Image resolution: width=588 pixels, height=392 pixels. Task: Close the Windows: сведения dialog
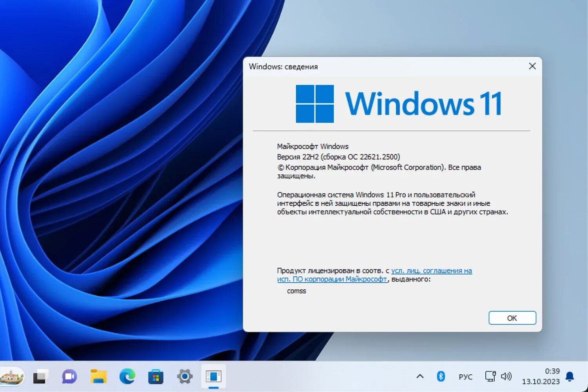[532, 66]
